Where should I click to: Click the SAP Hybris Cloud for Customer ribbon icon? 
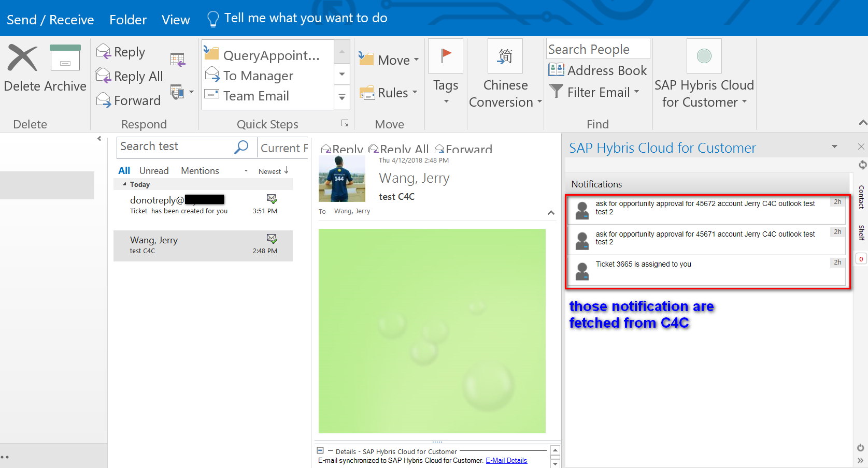tap(704, 56)
